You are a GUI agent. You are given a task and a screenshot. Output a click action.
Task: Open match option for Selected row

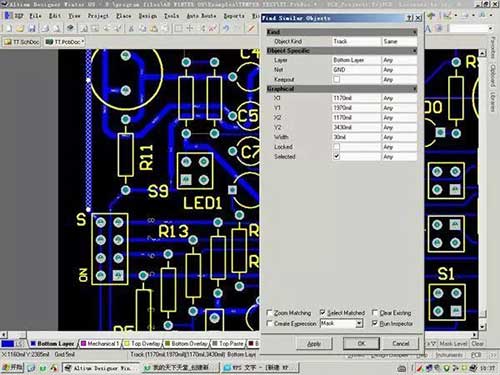(399, 156)
